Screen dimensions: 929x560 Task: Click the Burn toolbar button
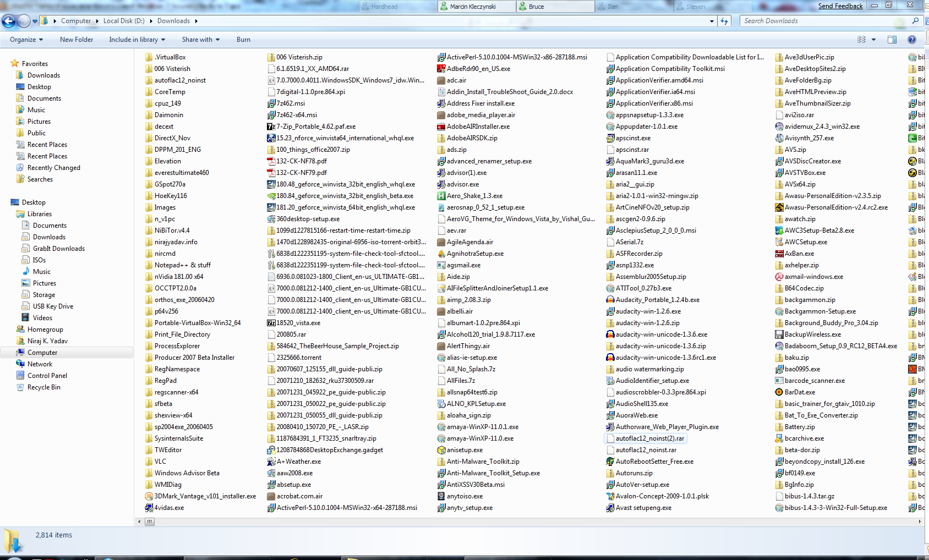coord(243,40)
